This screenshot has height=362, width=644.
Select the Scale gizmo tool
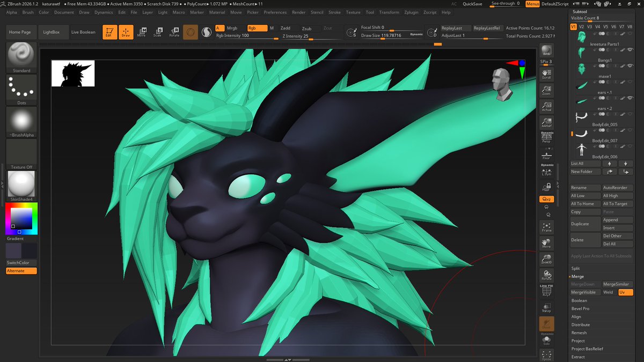(157, 32)
